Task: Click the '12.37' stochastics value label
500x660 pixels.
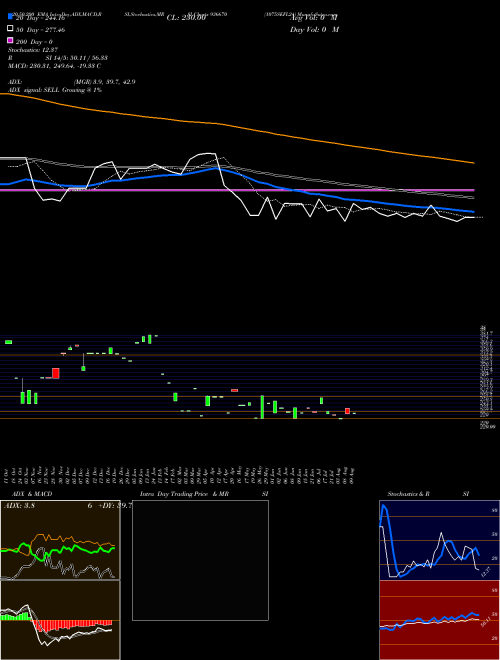Action: (486, 572)
